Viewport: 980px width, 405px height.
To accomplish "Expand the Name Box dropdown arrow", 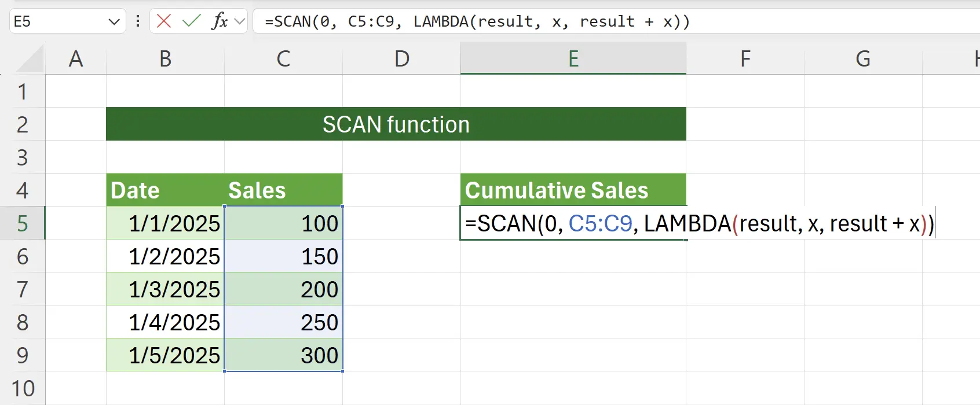I will (x=114, y=22).
